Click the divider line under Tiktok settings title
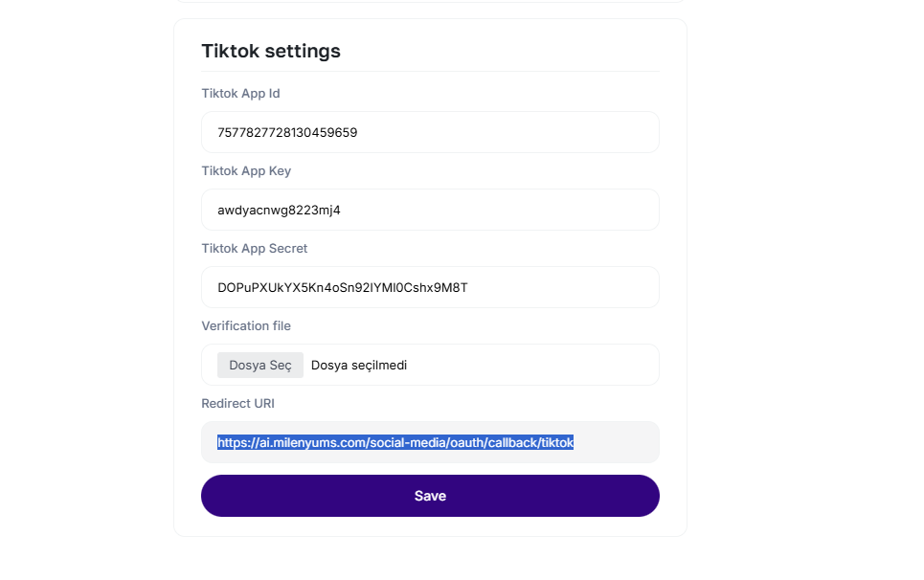This screenshot has height=580, width=924. (430, 71)
